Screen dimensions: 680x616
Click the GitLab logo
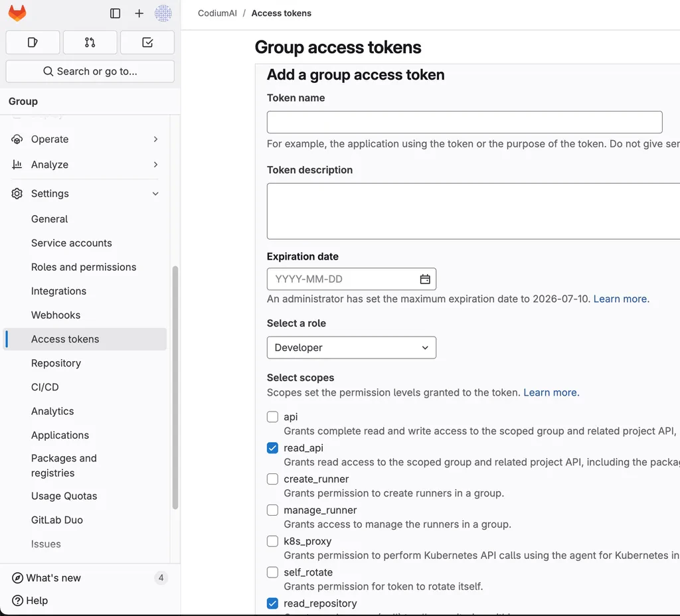pyautogui.click(x=17, y=13)
